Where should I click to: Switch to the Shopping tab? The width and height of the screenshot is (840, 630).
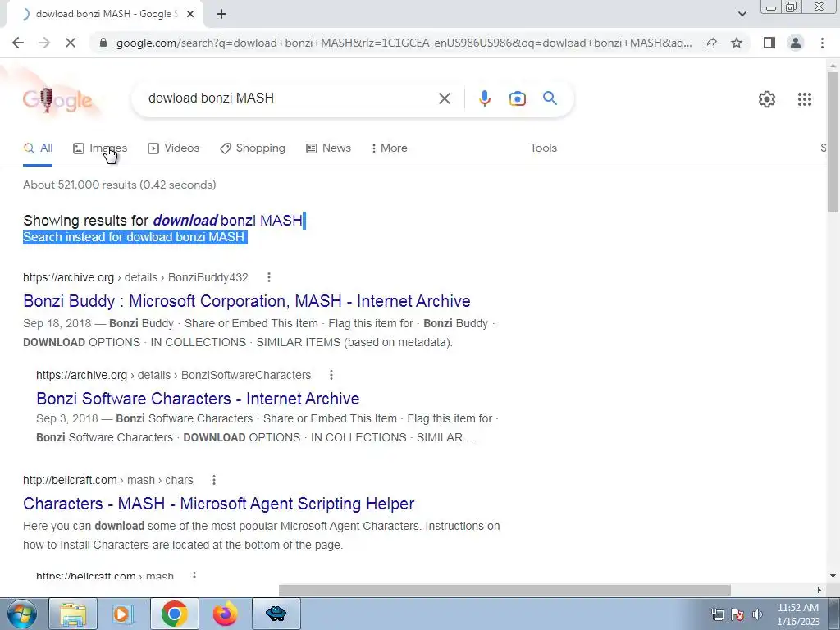pos(253,148)
